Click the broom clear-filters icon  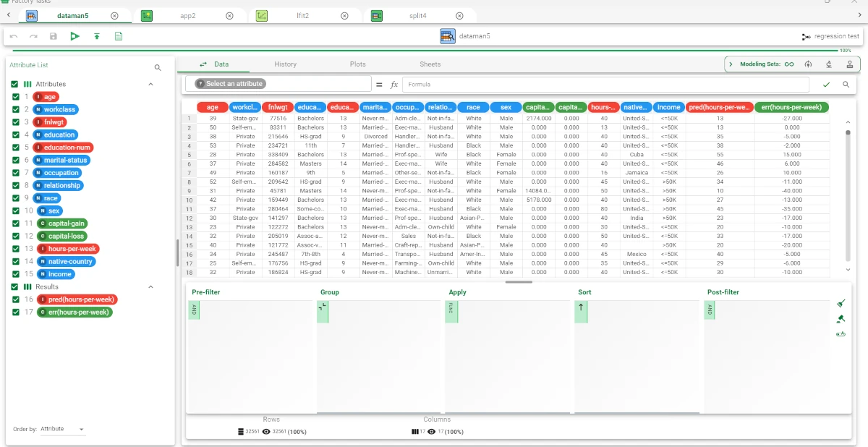click(841, 304)
